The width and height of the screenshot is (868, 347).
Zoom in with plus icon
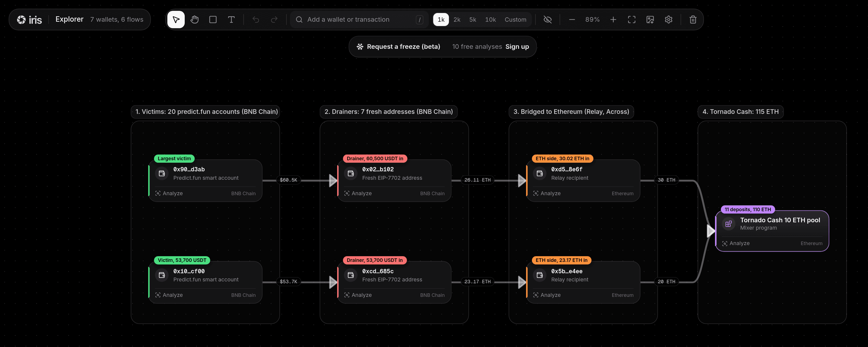(613, 20)
